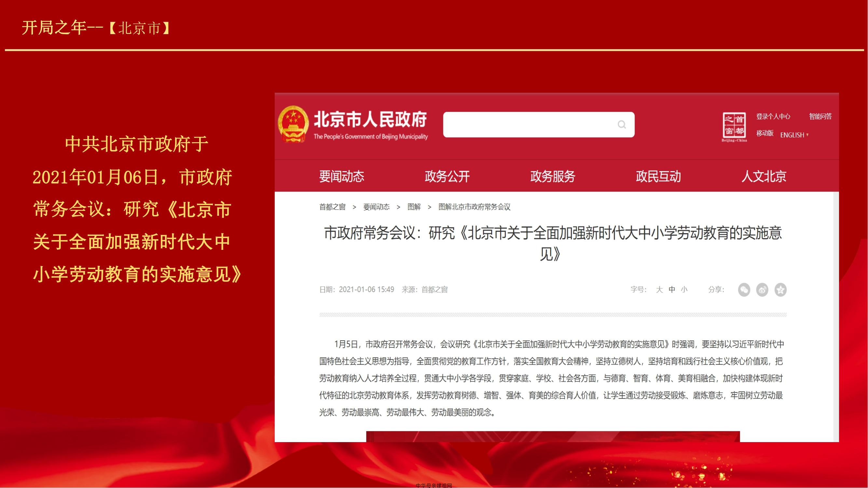Share article via Weibo icon

pos(762,290)
